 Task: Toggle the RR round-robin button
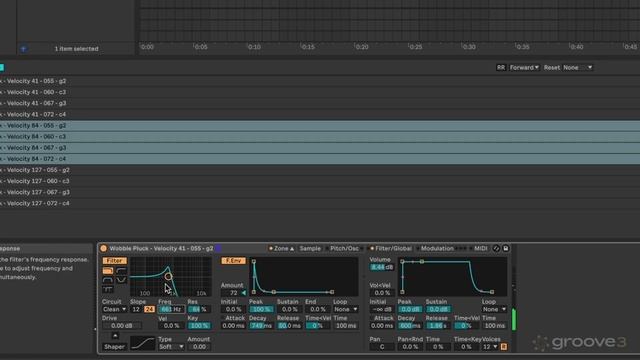501,67
